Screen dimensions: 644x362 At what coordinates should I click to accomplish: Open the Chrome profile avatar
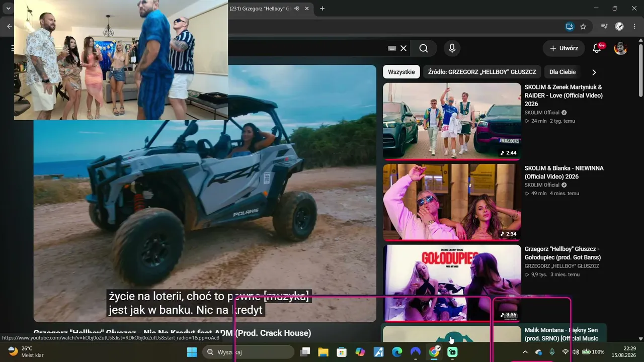[x=619, y=26]
